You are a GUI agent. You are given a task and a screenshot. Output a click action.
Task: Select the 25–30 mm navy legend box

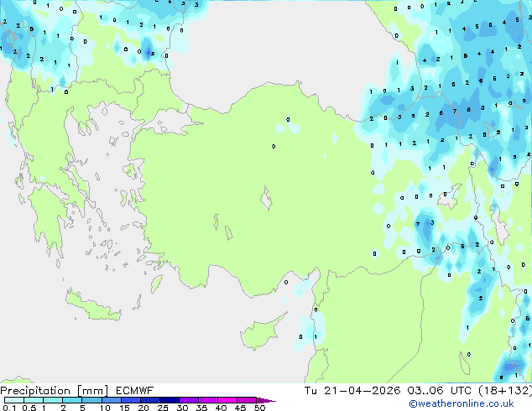(x=169, y=400)
